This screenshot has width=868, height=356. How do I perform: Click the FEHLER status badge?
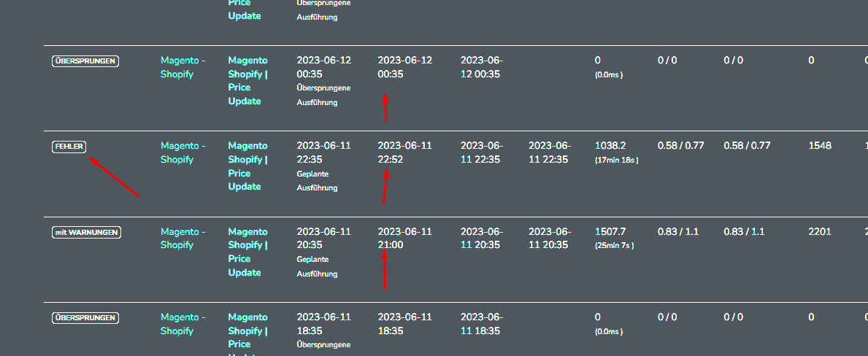coord(69,147)
